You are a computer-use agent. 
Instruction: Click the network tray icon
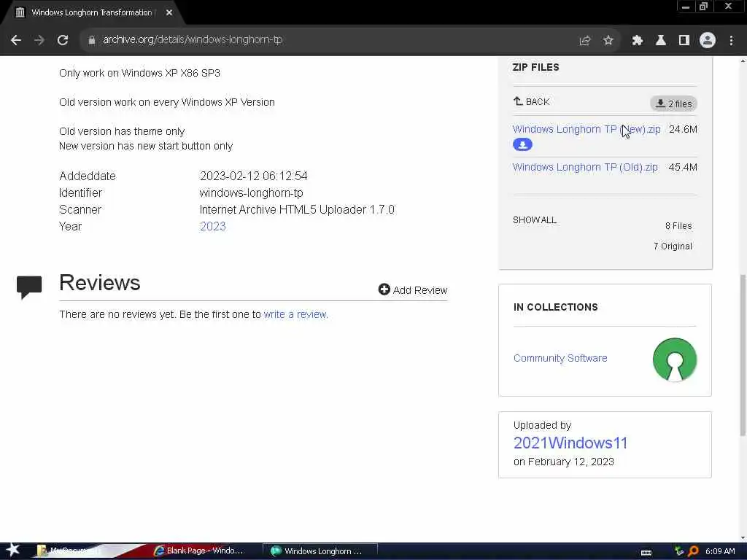click(679, 551)
